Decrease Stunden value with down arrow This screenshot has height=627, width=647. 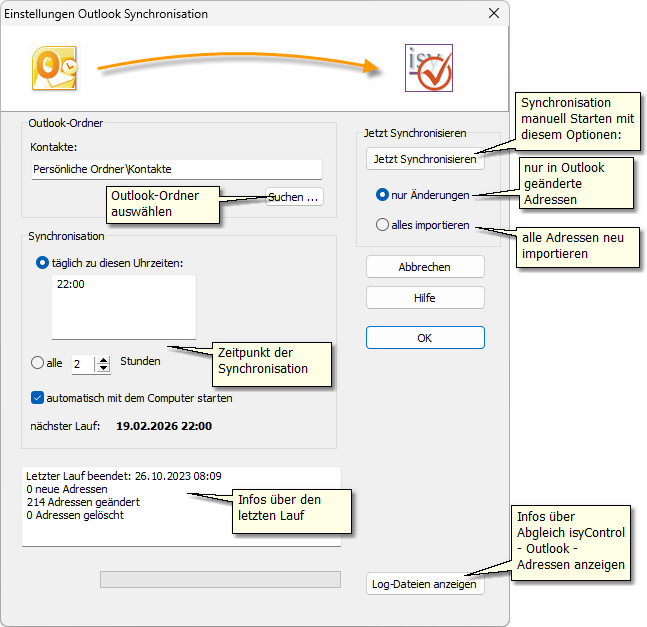tap(104, 369)
